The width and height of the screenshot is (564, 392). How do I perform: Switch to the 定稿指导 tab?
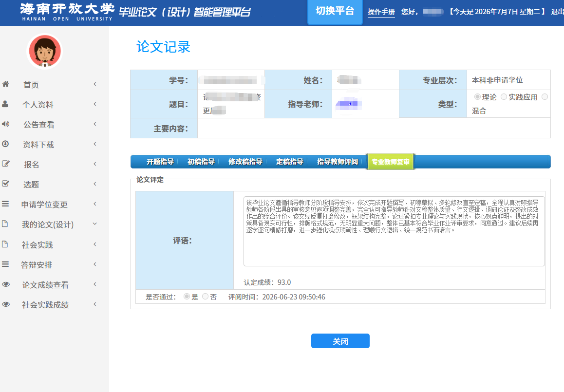(290, 162)
